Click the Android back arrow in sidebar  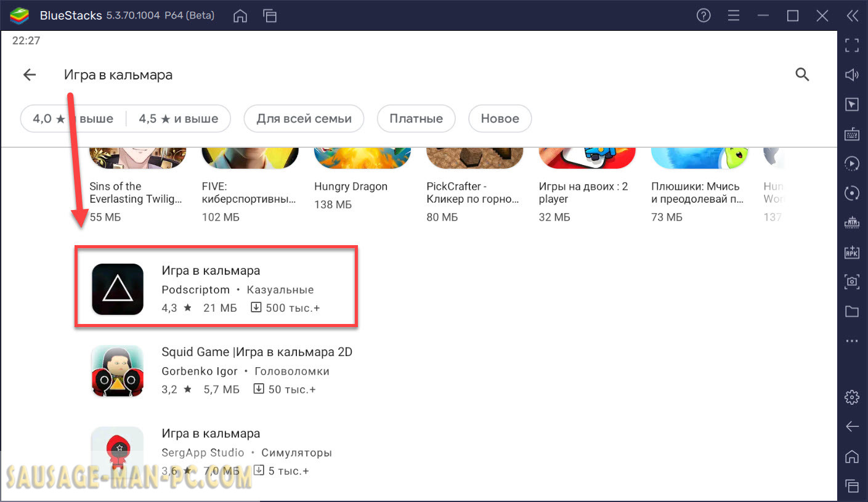coord(852,426)
